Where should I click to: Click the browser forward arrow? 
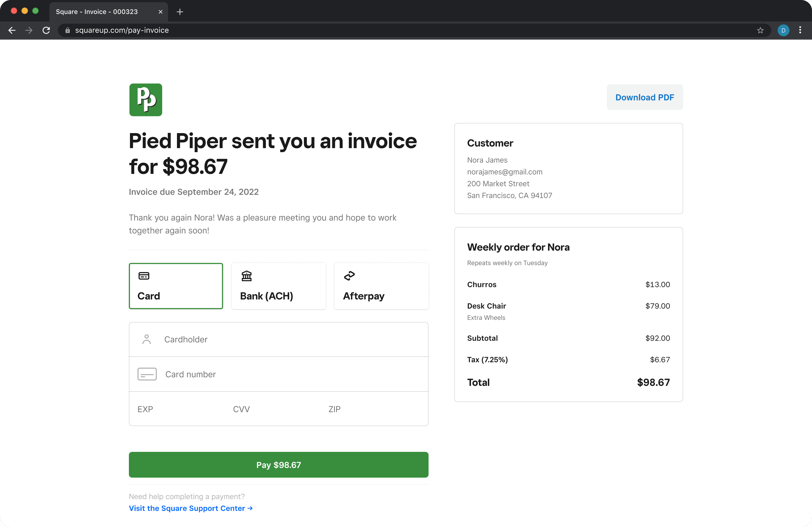click(x=29, y=30)
